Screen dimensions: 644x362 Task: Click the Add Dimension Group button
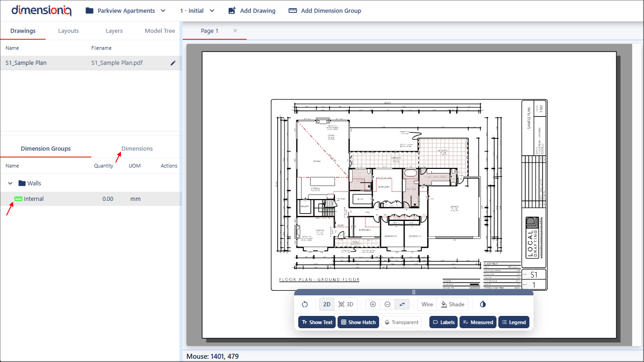click(x=325, y=10)
